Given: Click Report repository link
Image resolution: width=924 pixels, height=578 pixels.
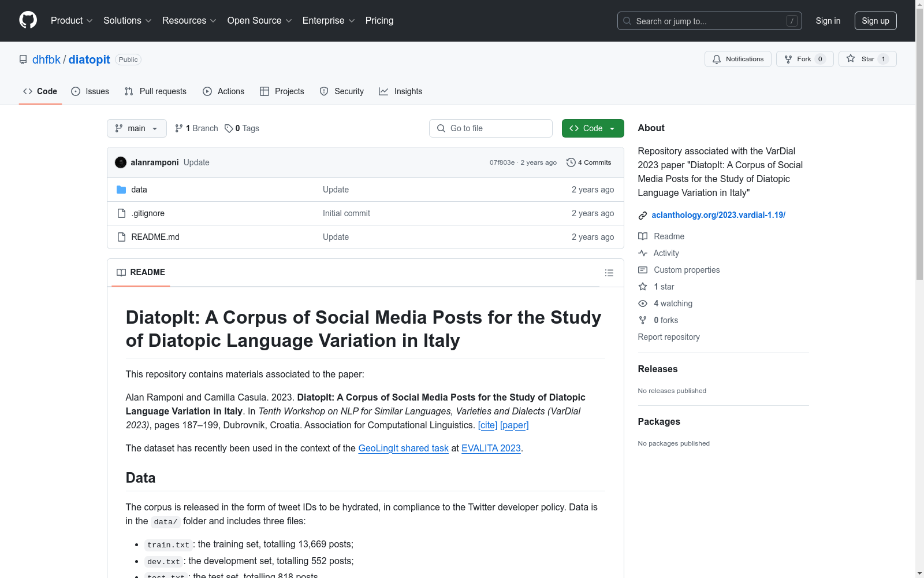Looking at the screenshot, I should click(x=669, y=337).
